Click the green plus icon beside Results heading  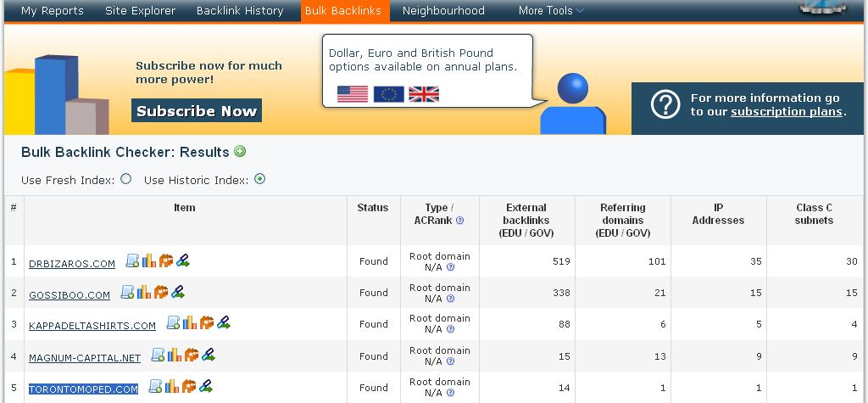pyautogui.click(x=240, y=151)
